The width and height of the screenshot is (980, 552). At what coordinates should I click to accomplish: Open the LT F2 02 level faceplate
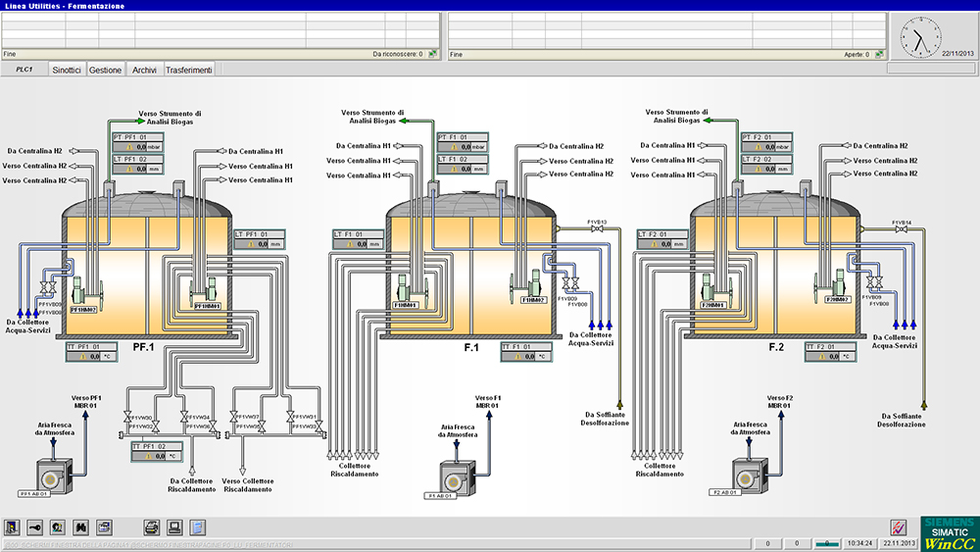pos(767,164)
